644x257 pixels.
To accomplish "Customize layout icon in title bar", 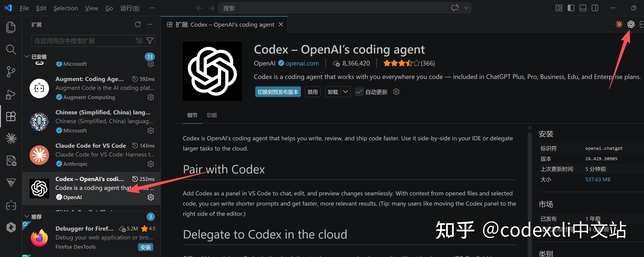I will pyautogui.click(x=559, y=8).
